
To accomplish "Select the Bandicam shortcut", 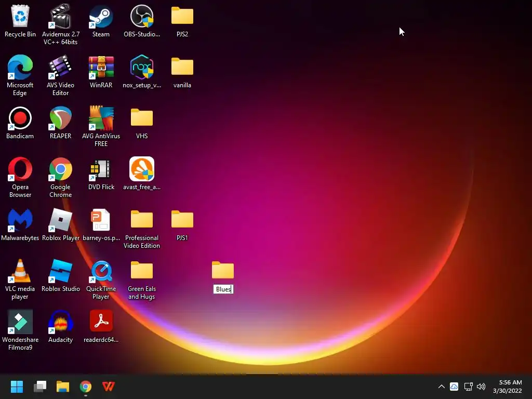I will point(20,118).
